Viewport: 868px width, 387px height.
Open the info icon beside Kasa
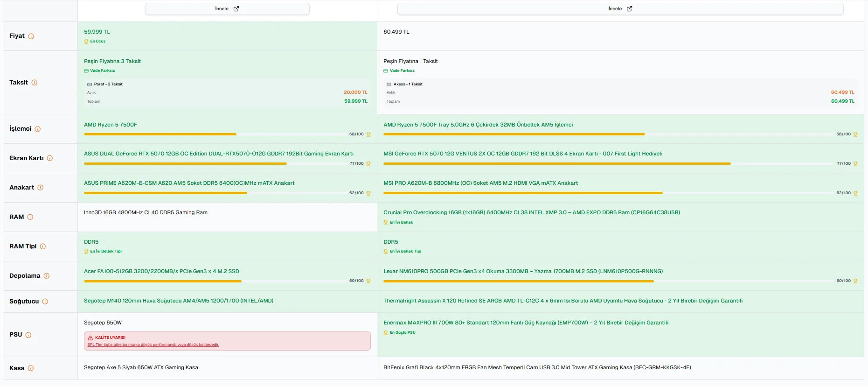31,368
